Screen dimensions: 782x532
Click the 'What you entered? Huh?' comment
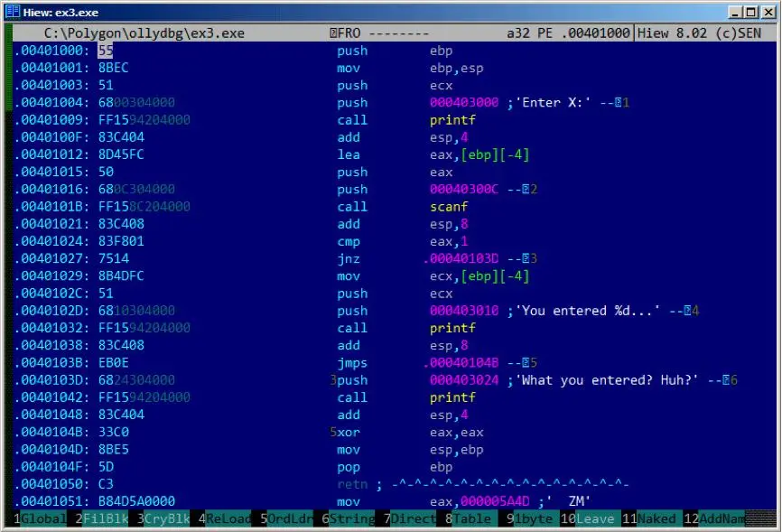pyautogui.click(x=607, y=380)
